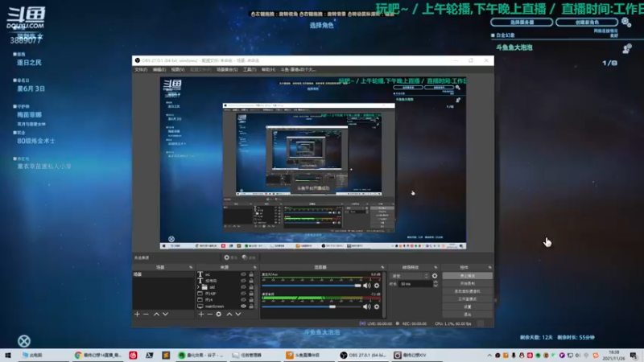644x362 pixels.
Task: Expand the old source group
Action: point(198,287)
